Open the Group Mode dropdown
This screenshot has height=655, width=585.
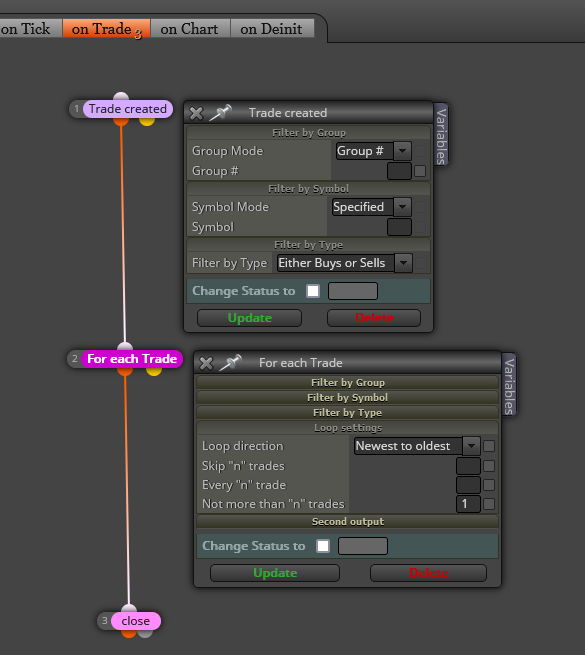pyautogui.click(x=374, y=151)
